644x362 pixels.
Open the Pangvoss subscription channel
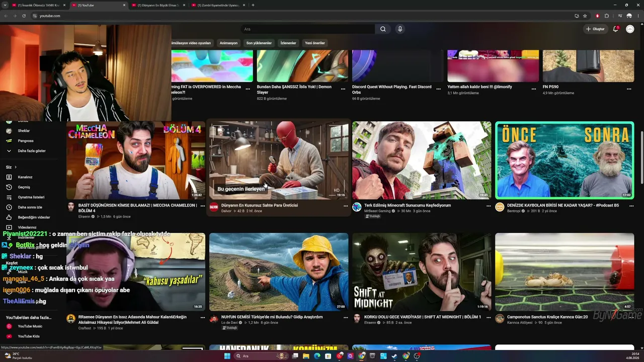(x=26, y=141)
